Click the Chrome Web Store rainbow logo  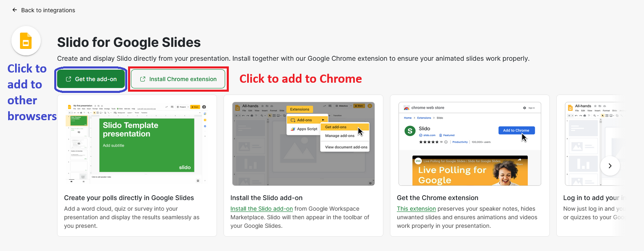click(407, 108)
